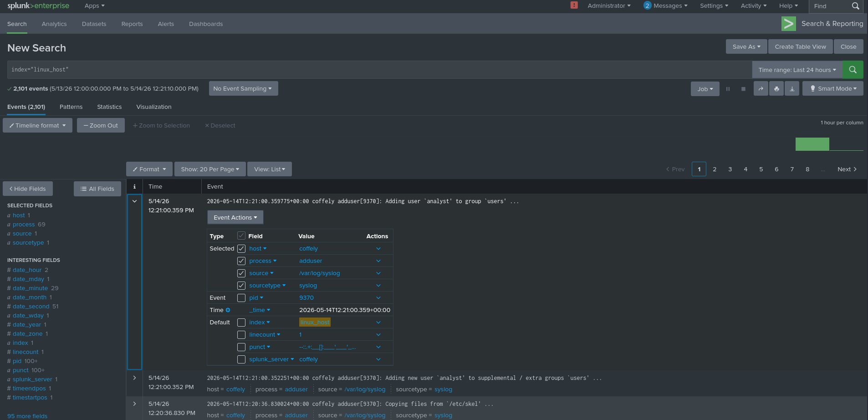Open the red health alert indicator
The height and width of the screenshot is (420, 868).
point(574,5)
